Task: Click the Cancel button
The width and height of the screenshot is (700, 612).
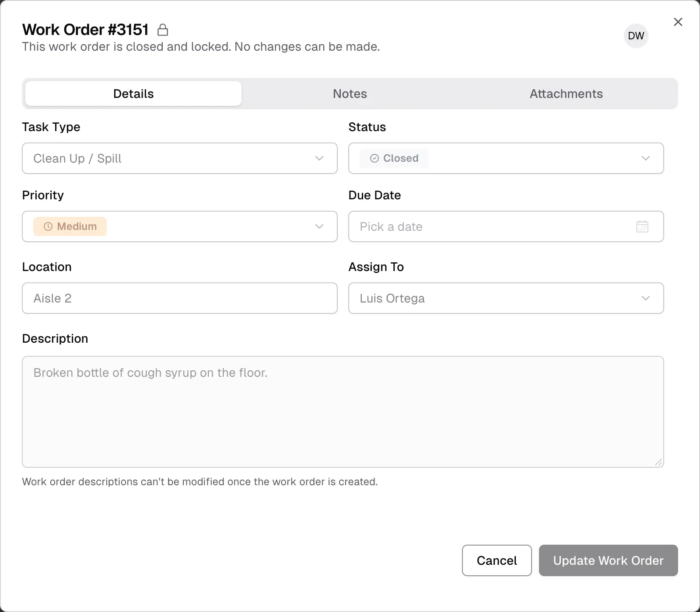Action: (497, 560)
